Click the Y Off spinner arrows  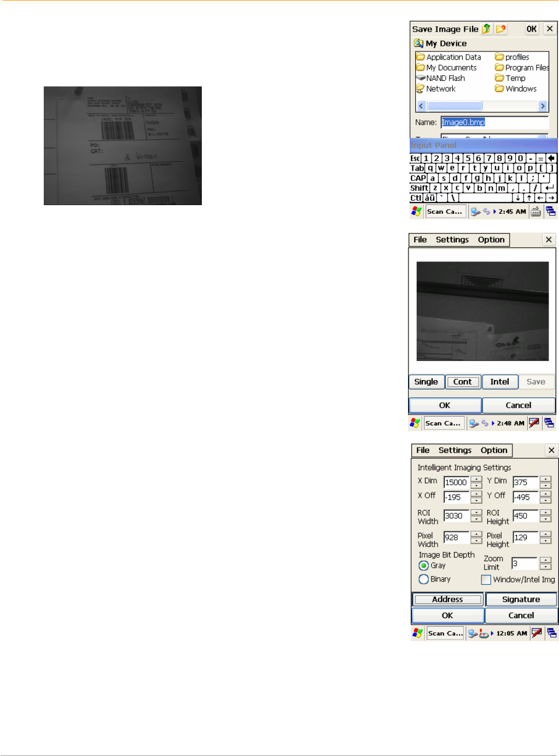545,497
